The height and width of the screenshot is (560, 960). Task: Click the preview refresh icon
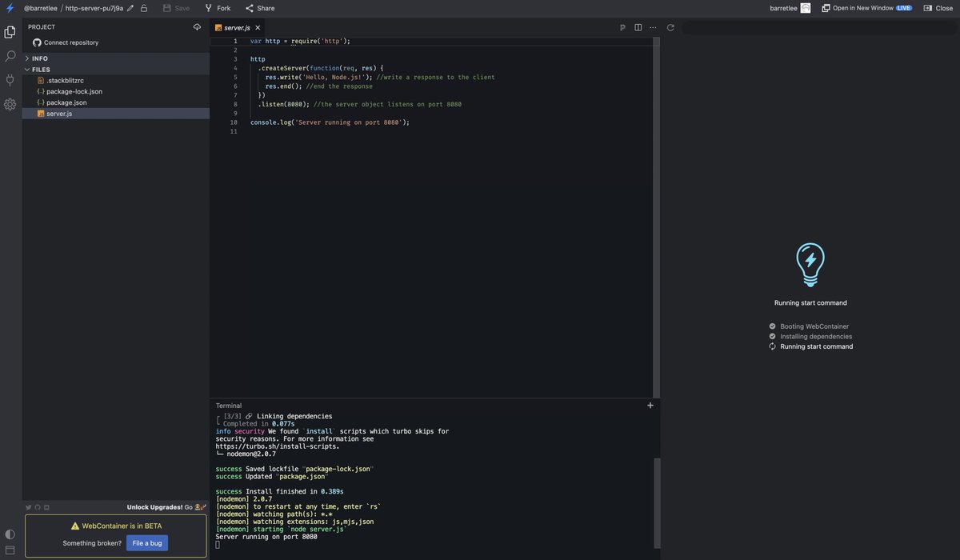point(670,27)
